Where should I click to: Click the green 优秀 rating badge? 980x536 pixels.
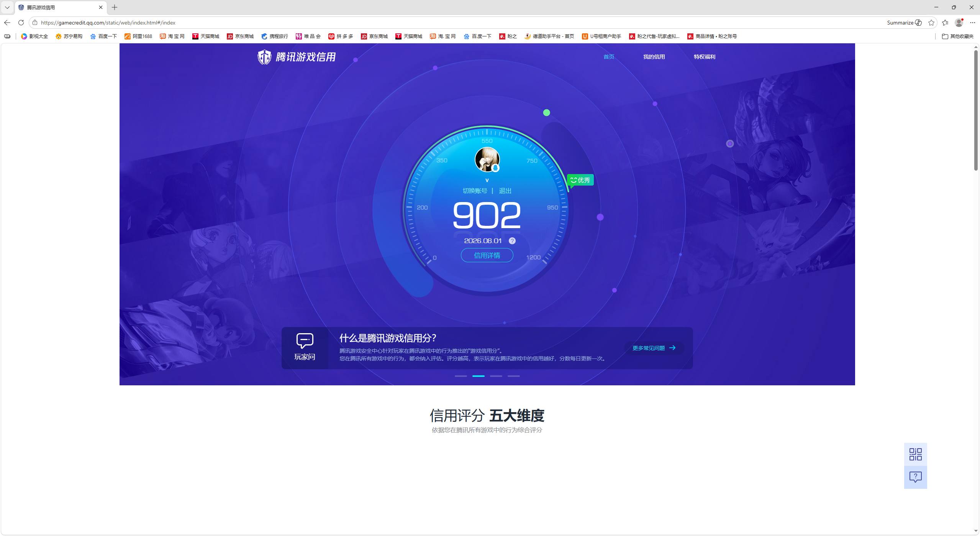click(x=580, y=180)
